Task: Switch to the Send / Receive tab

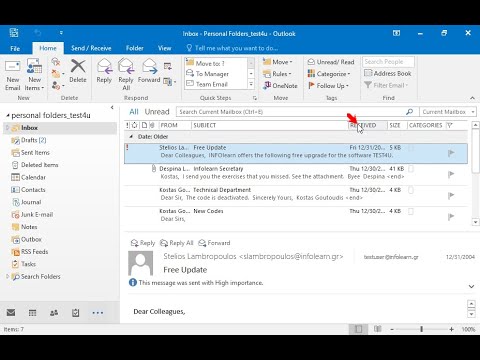Action: point(91,48)
